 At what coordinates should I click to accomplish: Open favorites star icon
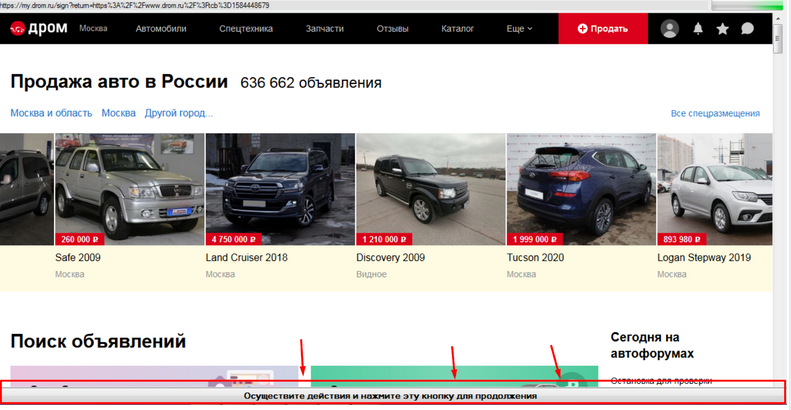click(722, 29)
